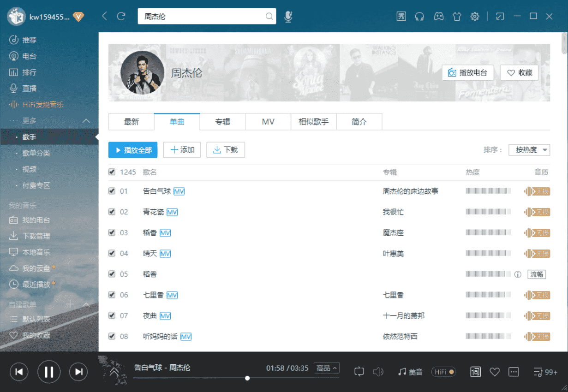Open the 美音 sound effects button
Image resolution: width=568 pixels, height=392 pixels.
pos(410,372)
